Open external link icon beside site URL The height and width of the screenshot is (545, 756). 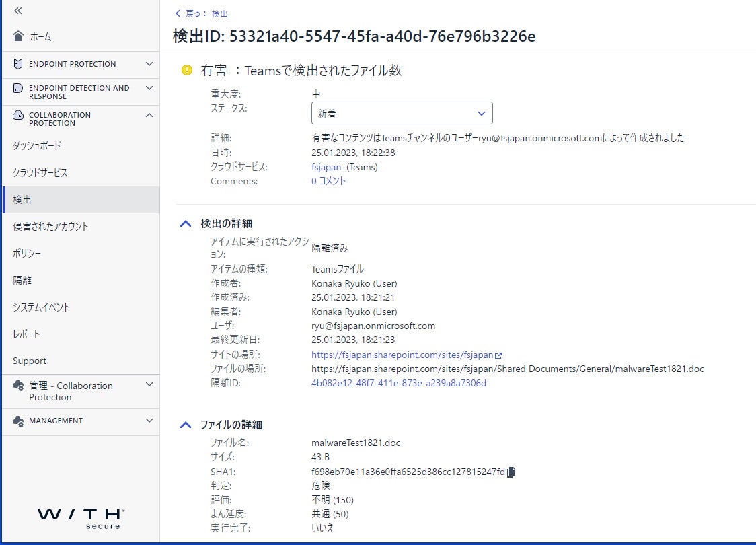coord(498,355)
